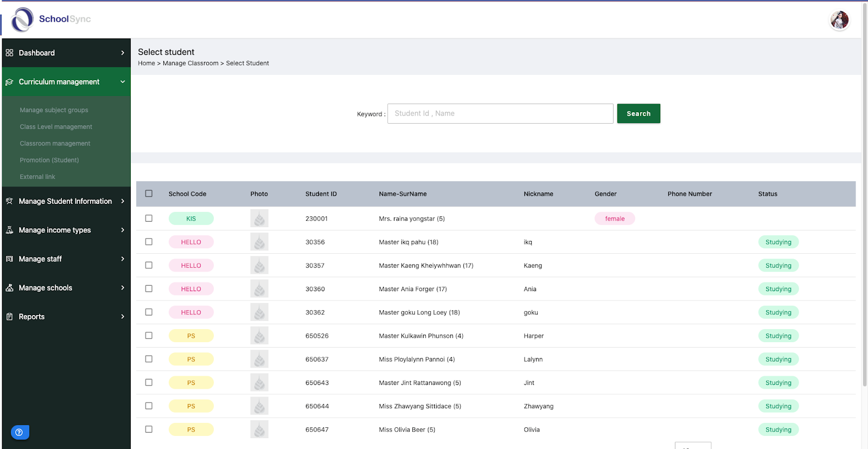Click the KIS school code badge
This screenshot has height=449, width=868.
tap(191, 219)
